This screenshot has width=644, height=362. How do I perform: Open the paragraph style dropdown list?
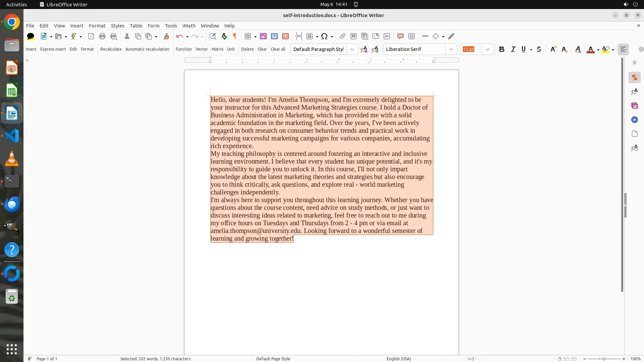pos(352,49)
